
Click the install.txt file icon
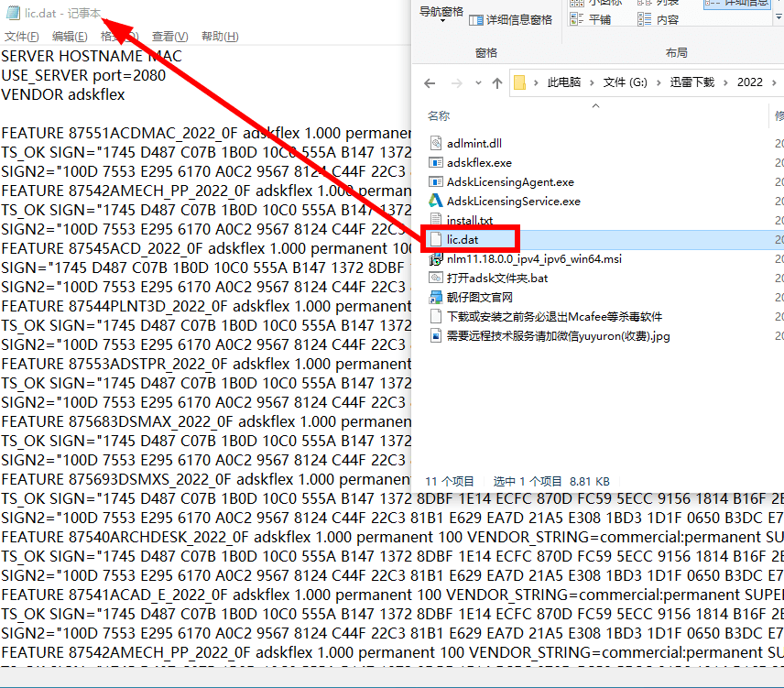pos(436,220)
